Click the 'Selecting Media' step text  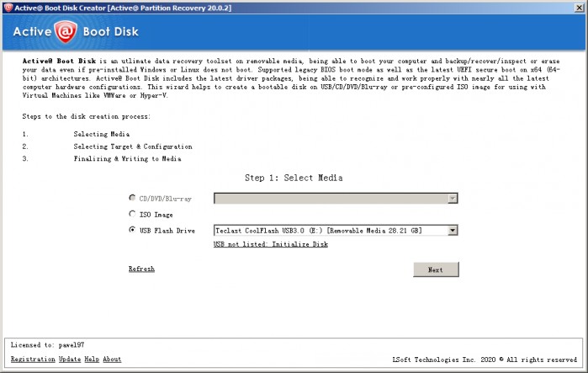coord(102,134)
